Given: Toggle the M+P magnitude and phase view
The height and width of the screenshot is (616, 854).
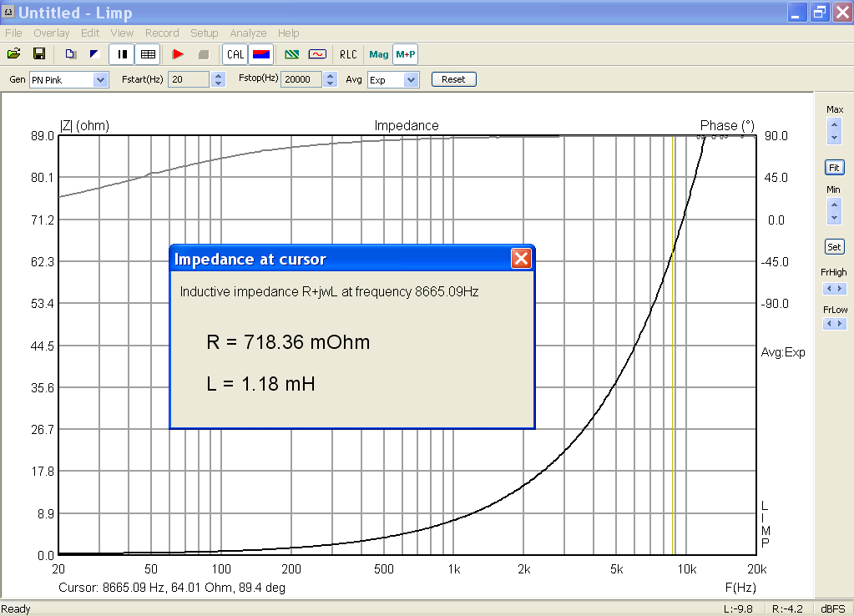Looking at the screenshot, I should [x=405, y=54].
